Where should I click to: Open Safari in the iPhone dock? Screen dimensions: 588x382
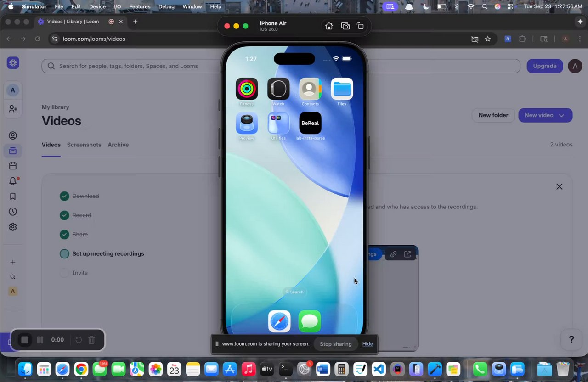tap(279, 321)
